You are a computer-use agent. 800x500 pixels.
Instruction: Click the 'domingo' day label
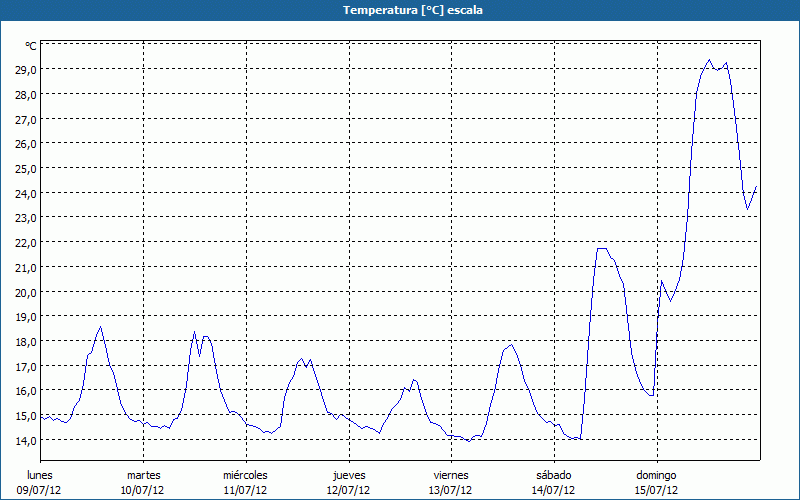(x=656, y=476)
